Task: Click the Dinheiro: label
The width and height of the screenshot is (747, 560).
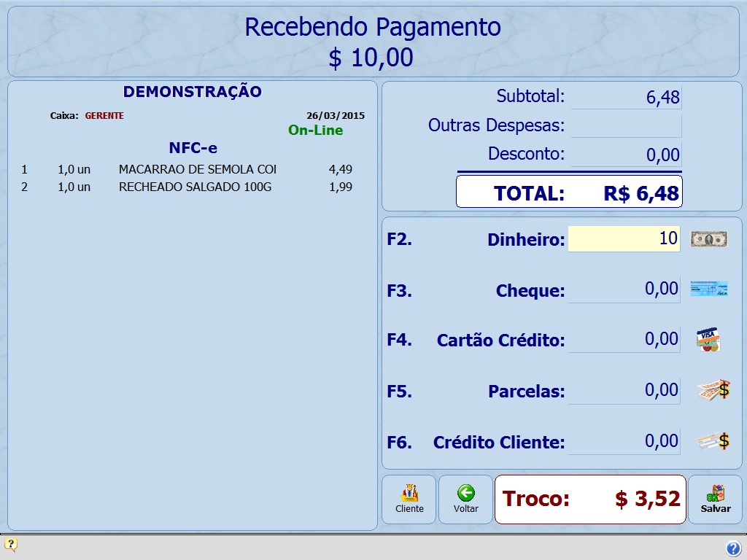Action: click(x=526, y=239)
